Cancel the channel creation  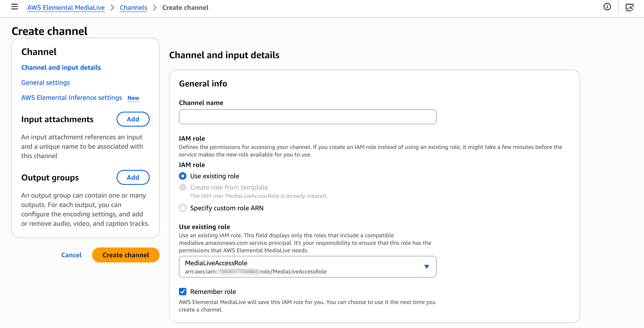(71, 255)
